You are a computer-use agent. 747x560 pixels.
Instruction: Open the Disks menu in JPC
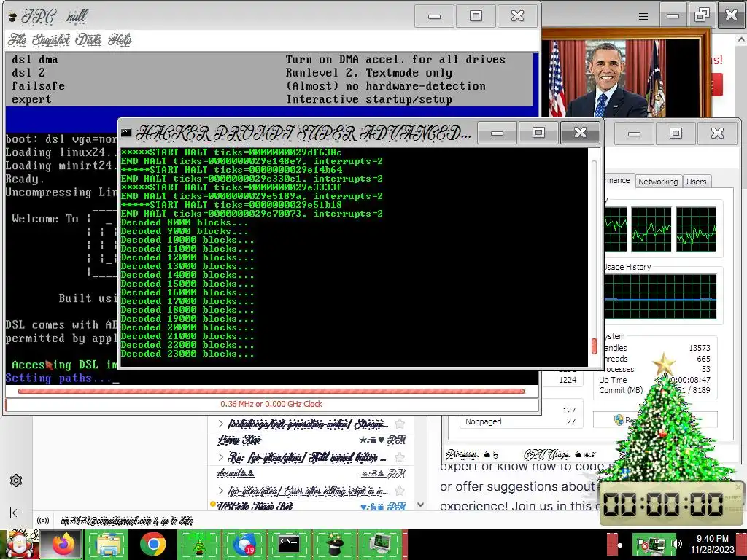pyautogui.click(x=88, y=39)
